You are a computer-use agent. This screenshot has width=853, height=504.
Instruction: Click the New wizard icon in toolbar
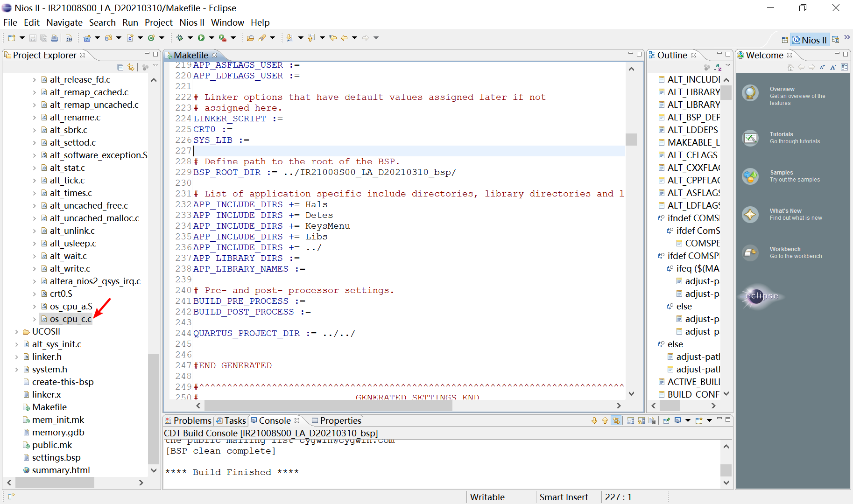click(12, 38)
